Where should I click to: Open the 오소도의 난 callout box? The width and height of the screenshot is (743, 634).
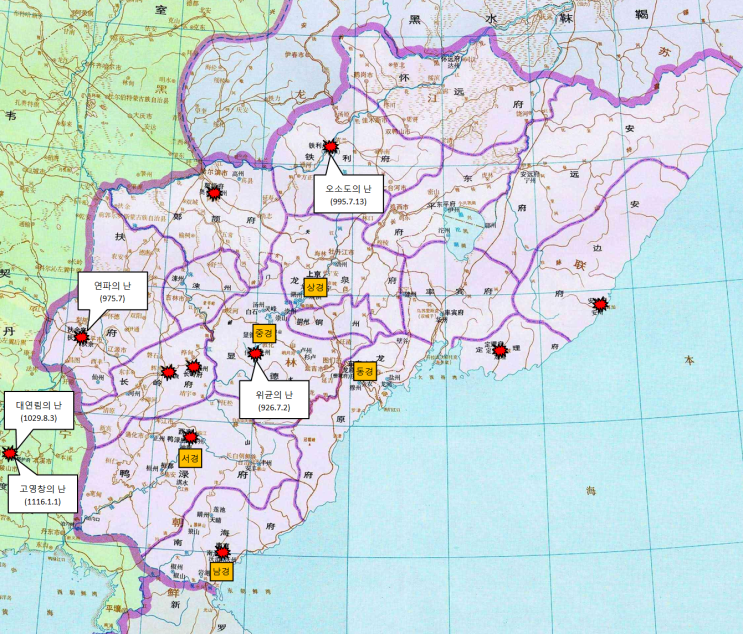348,194
